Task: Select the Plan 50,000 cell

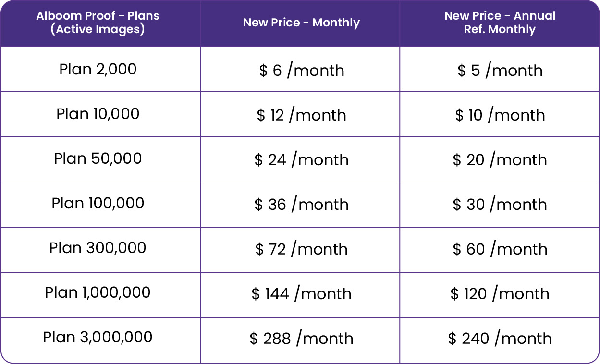Action: coord(98,158)
